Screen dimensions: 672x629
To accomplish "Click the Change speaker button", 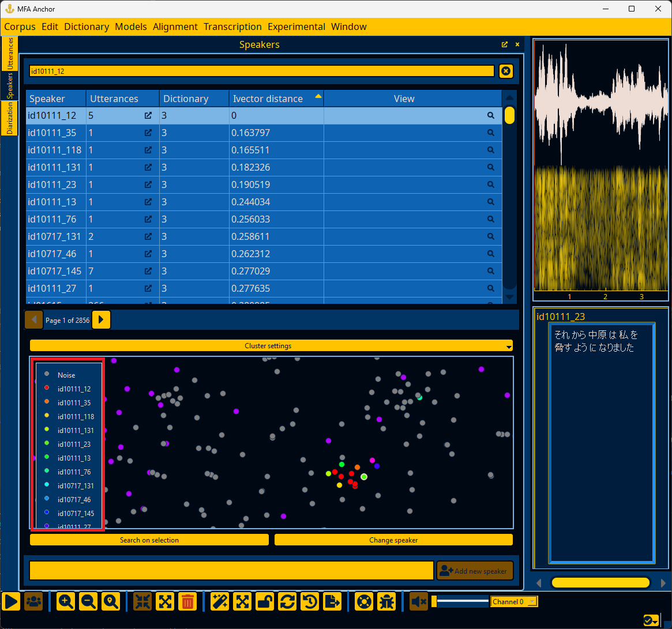I will (393, 540).
